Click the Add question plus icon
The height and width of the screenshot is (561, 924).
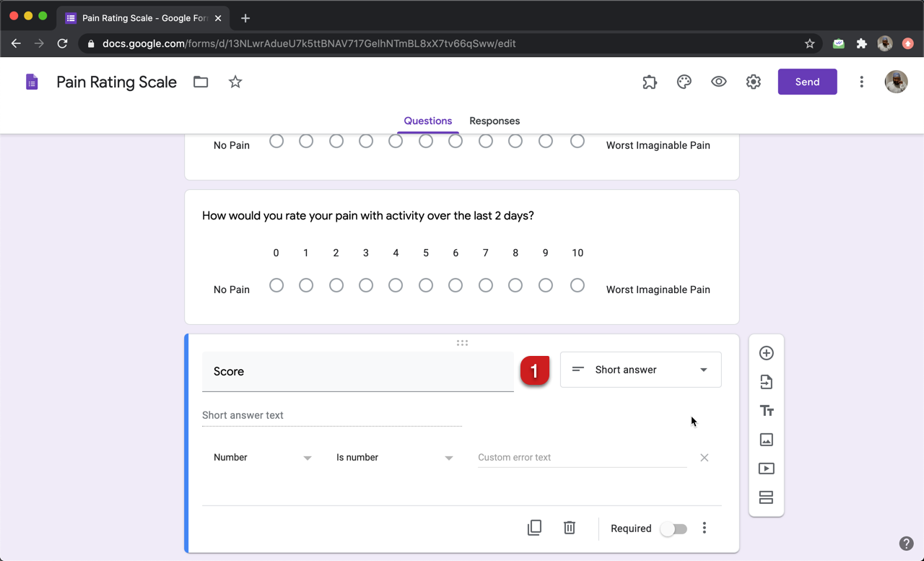click(766, 353)
